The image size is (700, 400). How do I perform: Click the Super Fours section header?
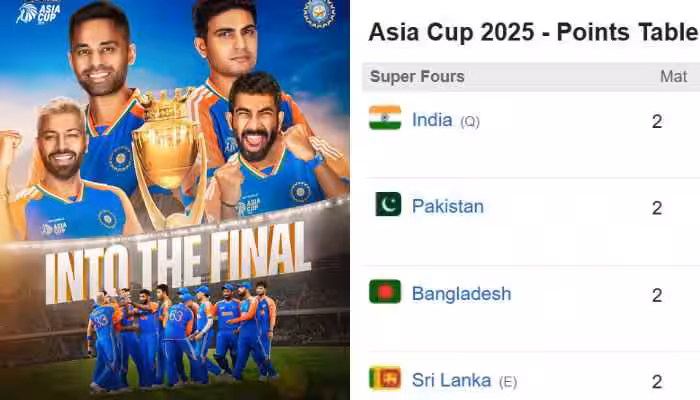click(417, 77)
